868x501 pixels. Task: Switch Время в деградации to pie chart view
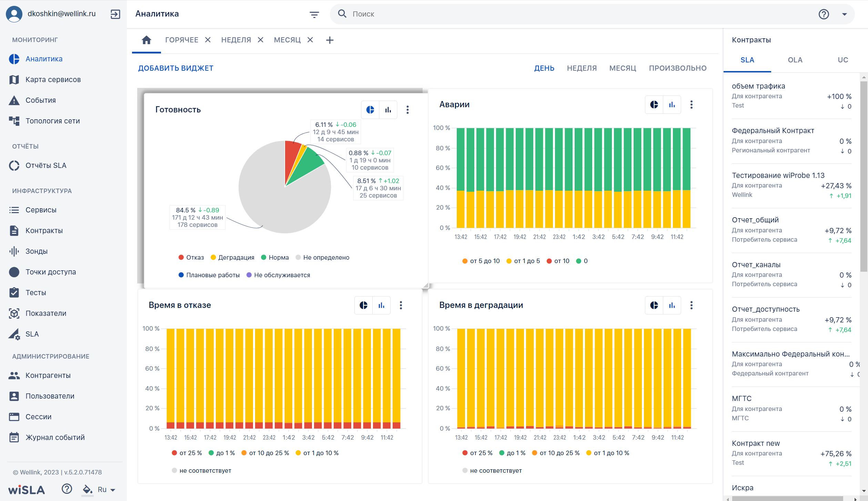pyautogui.click(x=654, y=305)
